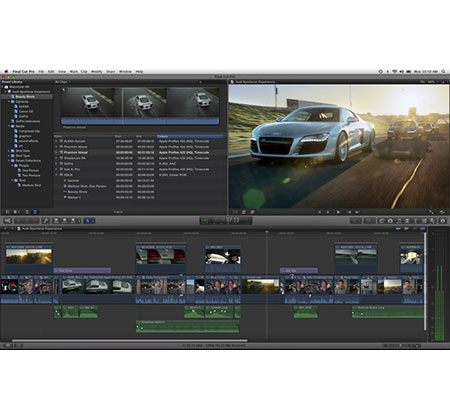This screenshot has height=420, width=450.
Task: Collapse the Smart Collections folder
Action: (x=9, y=161)
